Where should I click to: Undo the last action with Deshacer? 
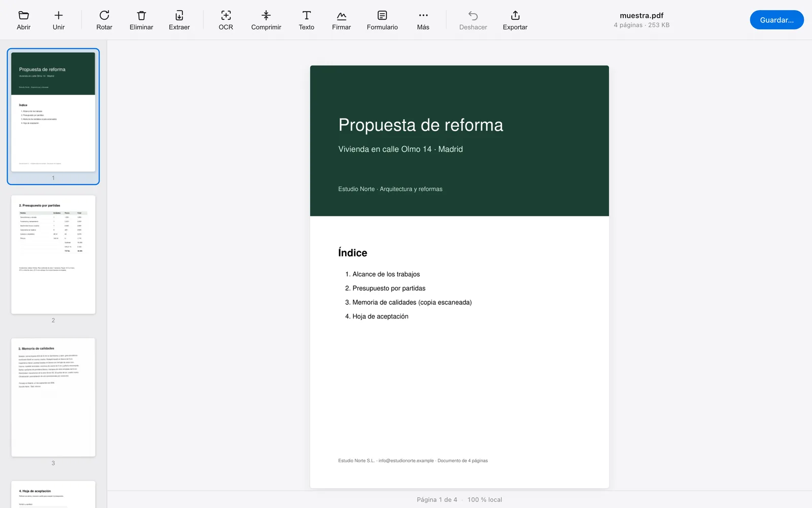coord(473,16)
